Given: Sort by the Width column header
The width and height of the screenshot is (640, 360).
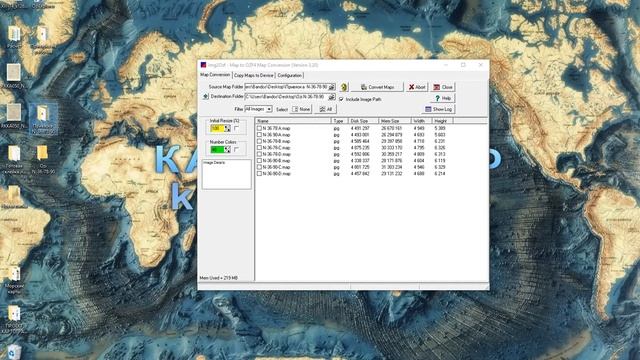Looking at the screenshot, I should pos(422,121).
